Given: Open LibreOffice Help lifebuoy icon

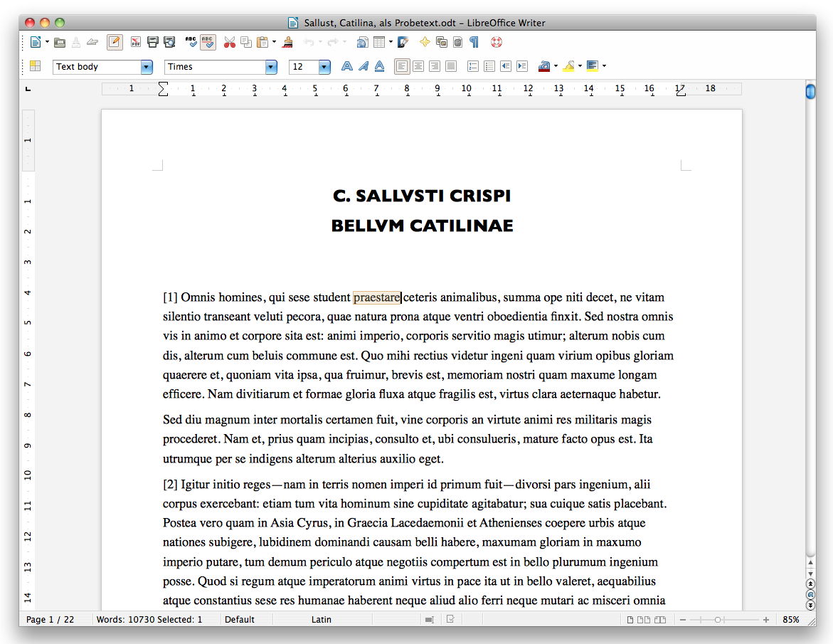Looking at the screenshot, I should tap(497, 43).
